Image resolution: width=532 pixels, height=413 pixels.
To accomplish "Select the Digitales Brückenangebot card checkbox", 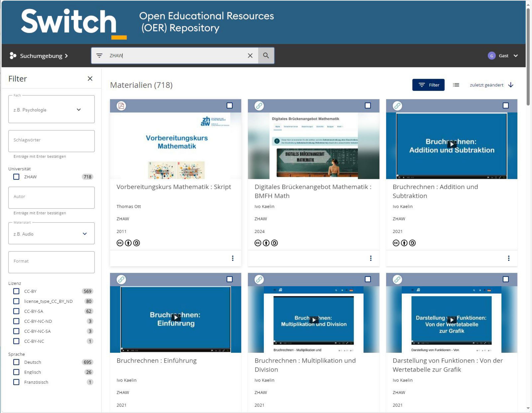I will (368, 106).
